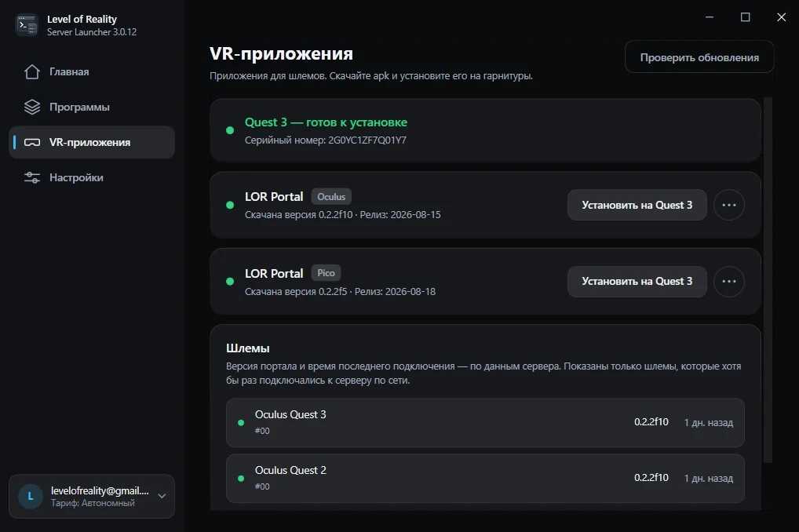The width and height of the screenshot is (799, 532).
Task: Click the Quest 3 — готов к установке heading
Action: point(327,122)
